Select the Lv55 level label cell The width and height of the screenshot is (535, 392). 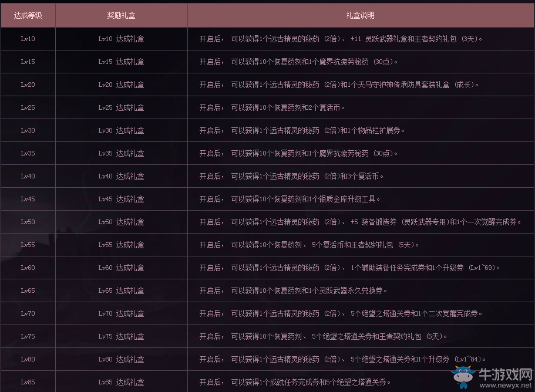click(x=28, y=245)
